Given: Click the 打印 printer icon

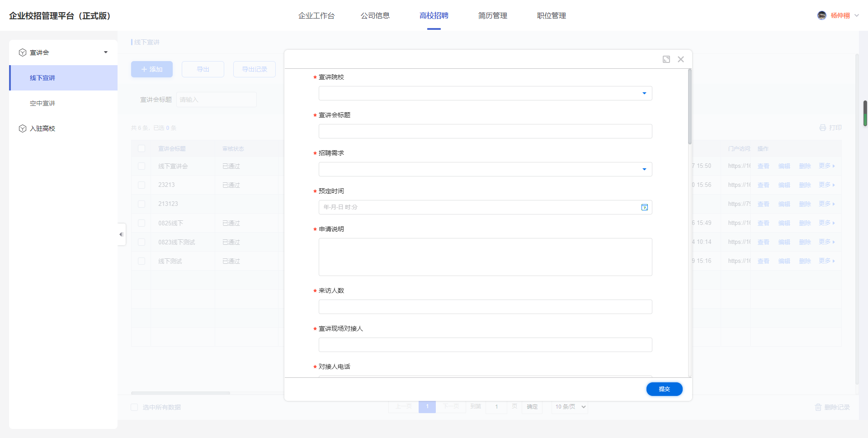Looking at the screenshot, I should 823,128.
